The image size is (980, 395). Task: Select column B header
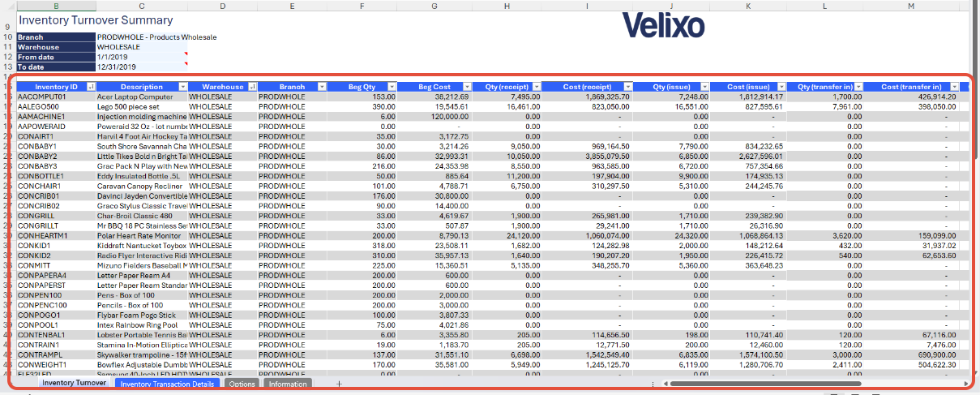coord(56,6)
